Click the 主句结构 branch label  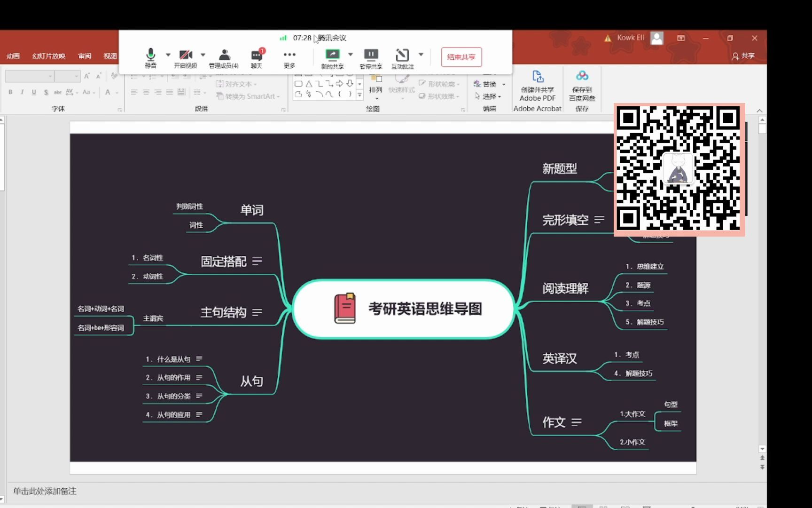(223, 312)
